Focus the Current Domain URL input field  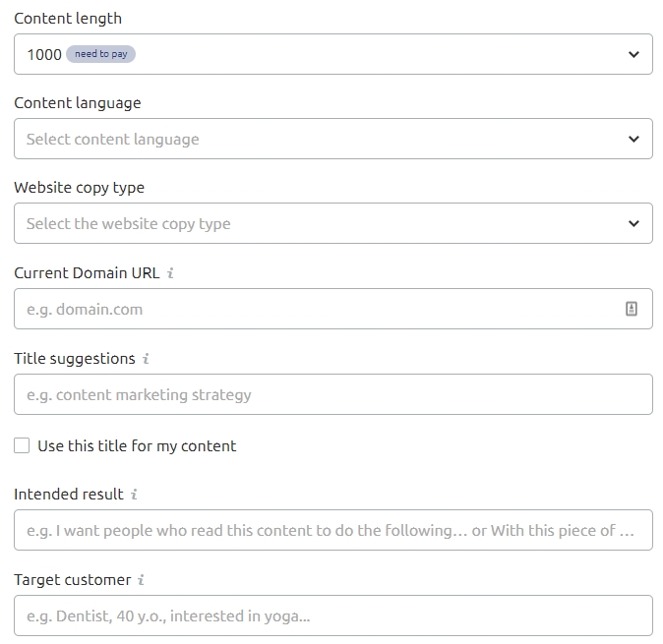click(333, 309)
